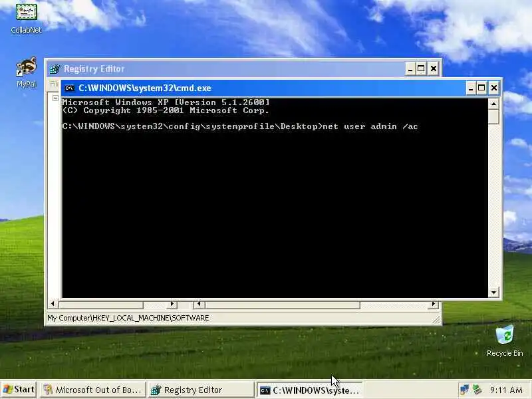Screen dimensions: 532x399
Task: Click right arrow of Registry values pane scrollbar
Action: [x=434, y=305]
